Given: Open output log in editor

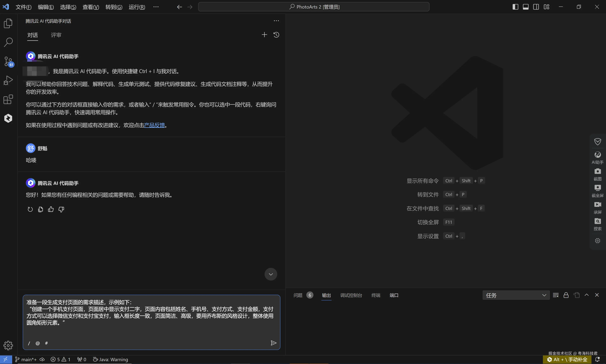Looking at the screenshot, I should point(576,295).
